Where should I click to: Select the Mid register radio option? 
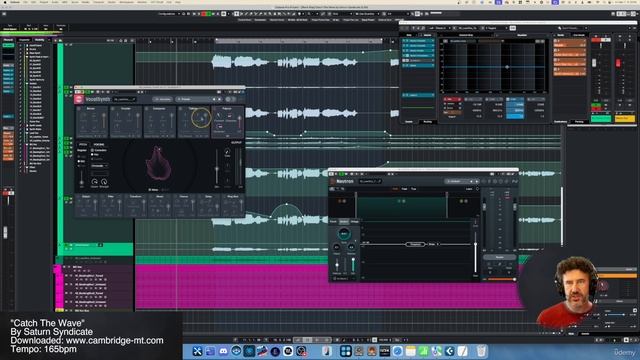(79, 161)
